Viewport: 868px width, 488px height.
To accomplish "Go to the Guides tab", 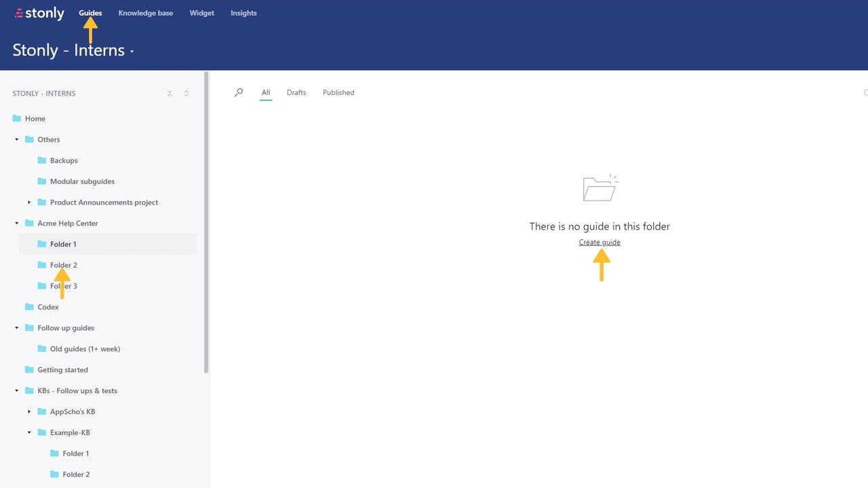I will click(x=90, y=13).
